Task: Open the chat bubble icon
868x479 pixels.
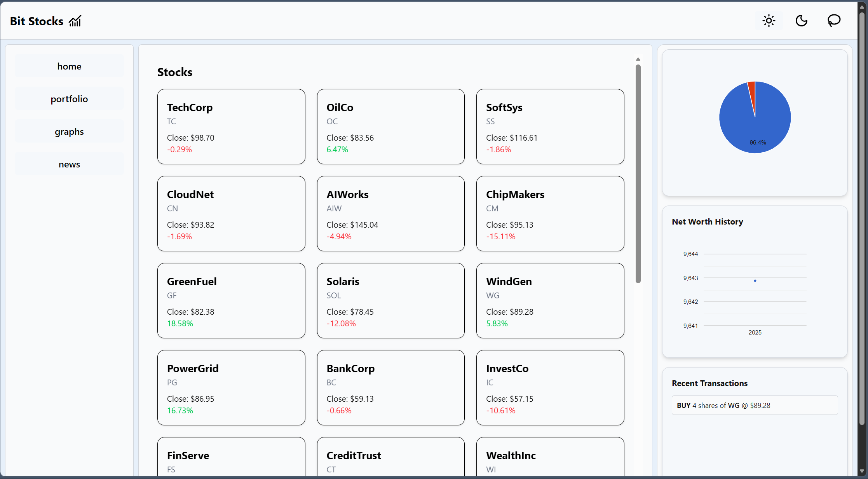Action: pyautogui.click(x=834, y=21)
